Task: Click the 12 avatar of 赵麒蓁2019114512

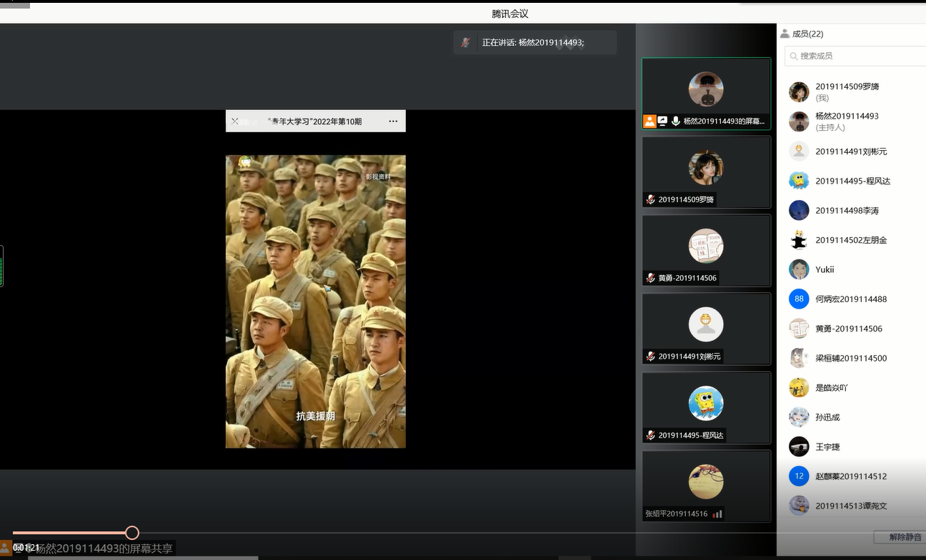Action: (799, 476)
